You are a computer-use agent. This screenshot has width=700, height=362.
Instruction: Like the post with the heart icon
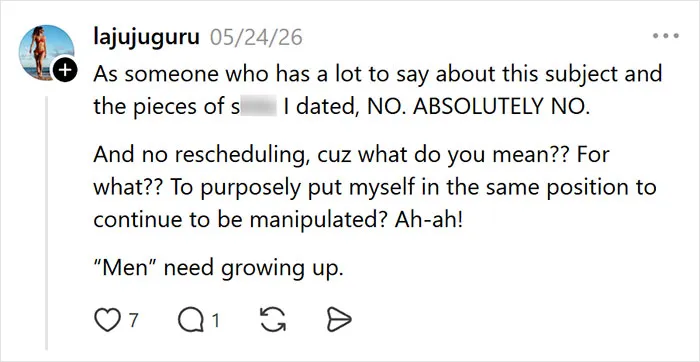click(x=108, y=320)
